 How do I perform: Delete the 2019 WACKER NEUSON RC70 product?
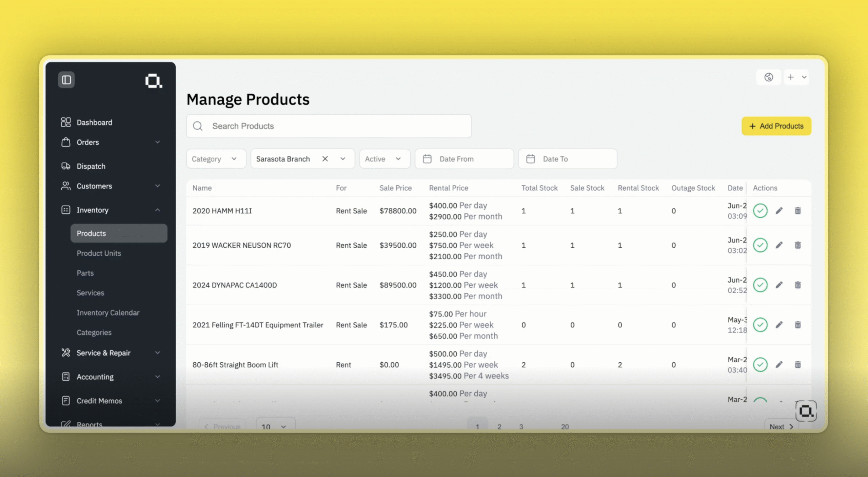(x=798, y=245)
